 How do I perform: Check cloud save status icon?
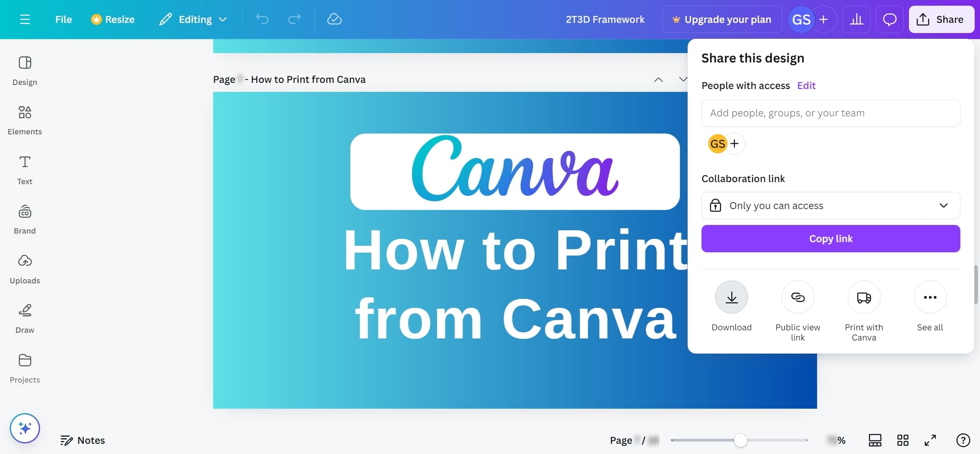(334, 19)
